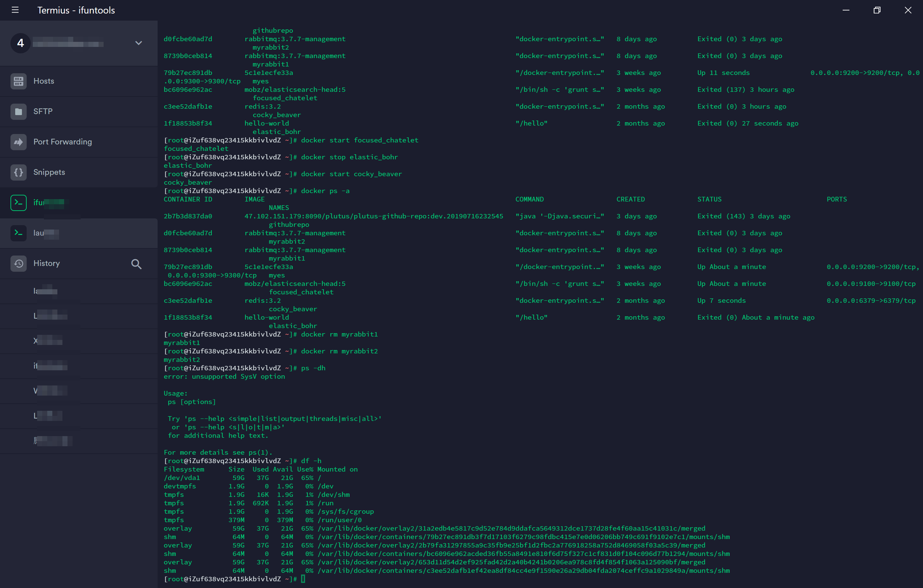Screen dimensions: 923x588
Task: Search history with the magnifier icon
Action: tap(136, 264)
